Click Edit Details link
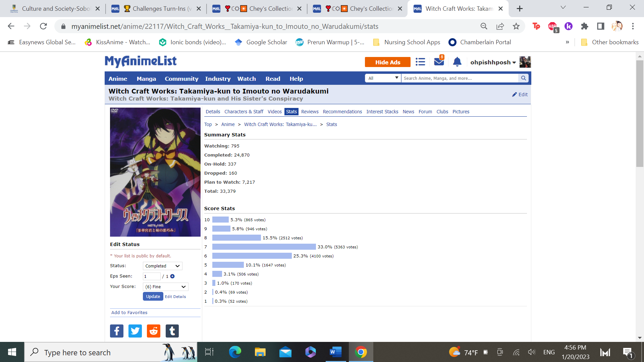This screenshot has width=644, height=362. pos(175,297)
